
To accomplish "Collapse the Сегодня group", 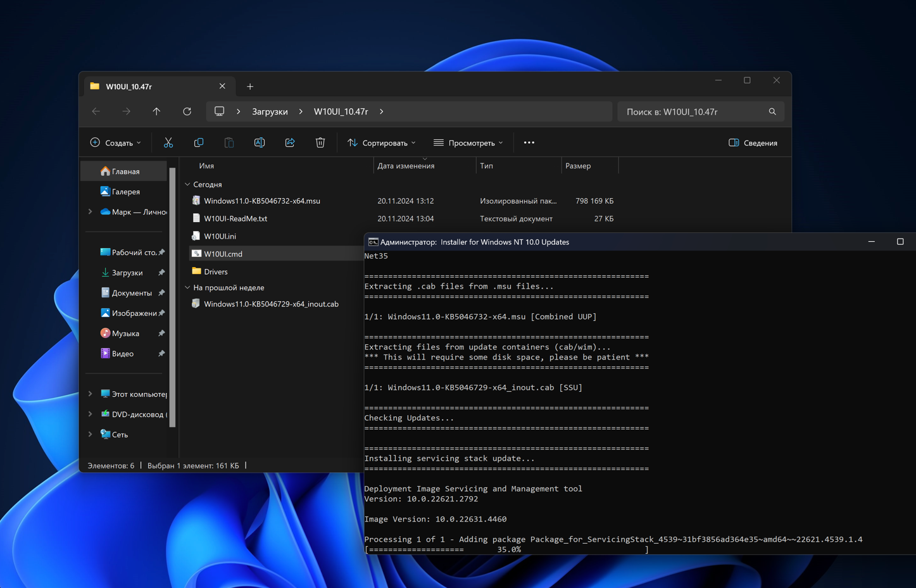I will (x=187, y=185).
